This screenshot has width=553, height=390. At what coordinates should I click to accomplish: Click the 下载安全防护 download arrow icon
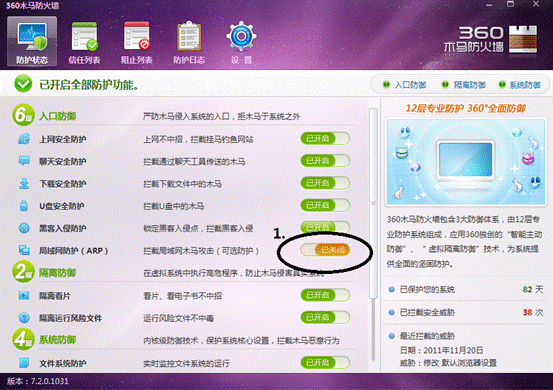(x=24, y=184)
